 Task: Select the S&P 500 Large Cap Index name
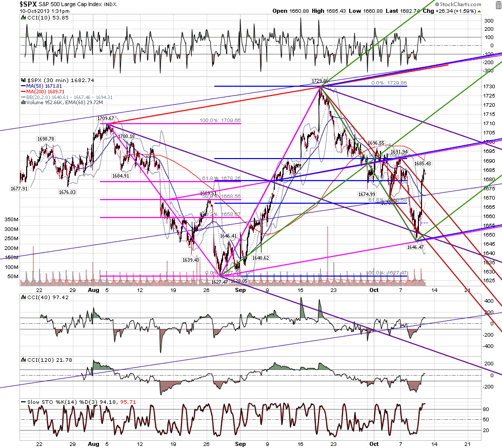point(70,5)
